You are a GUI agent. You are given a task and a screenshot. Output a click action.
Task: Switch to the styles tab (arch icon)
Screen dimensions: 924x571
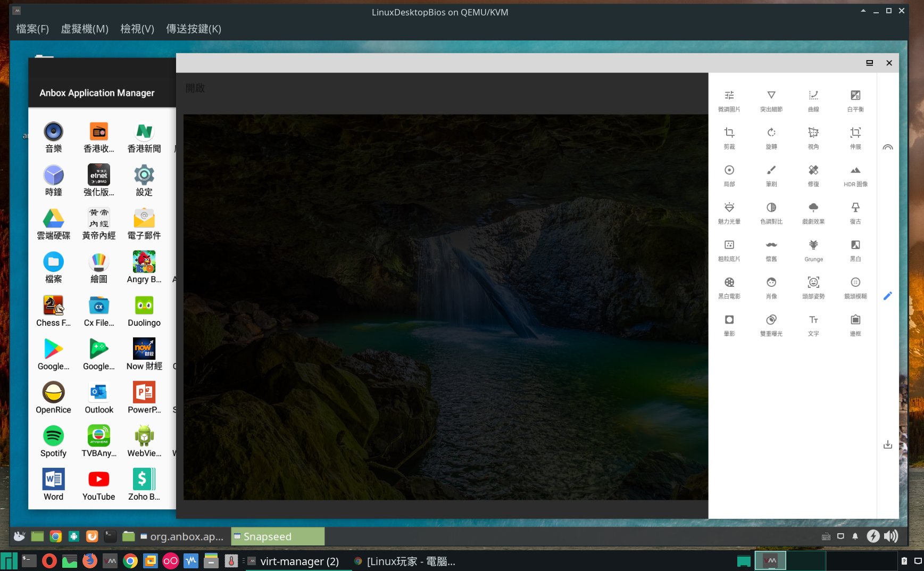click(x=887, y=147)
